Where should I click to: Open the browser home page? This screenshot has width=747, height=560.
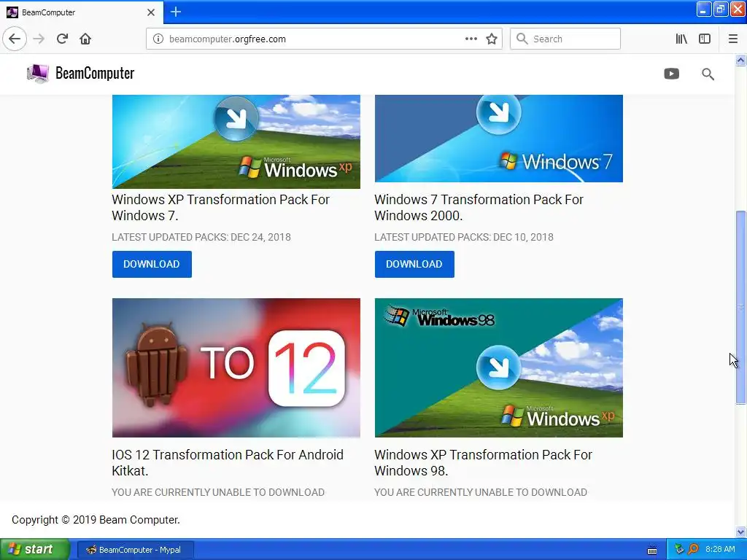[85, 39]
